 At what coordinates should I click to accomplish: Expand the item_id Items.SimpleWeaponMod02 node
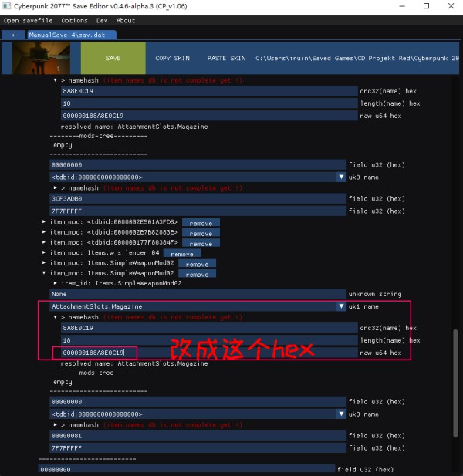pyautogui.click(x=56, y=283)
